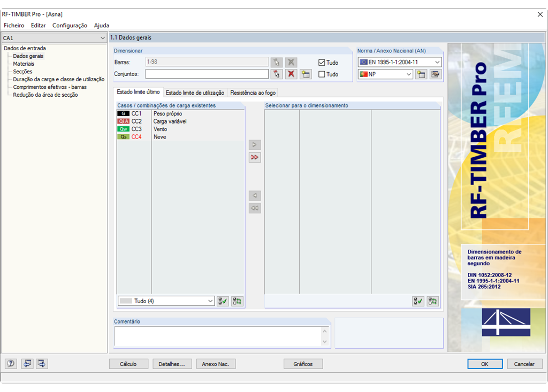Viewport: 548px width, 392px height.
Task: Click the gray delete icon in Barras row
Action: (x=291, y=63)
